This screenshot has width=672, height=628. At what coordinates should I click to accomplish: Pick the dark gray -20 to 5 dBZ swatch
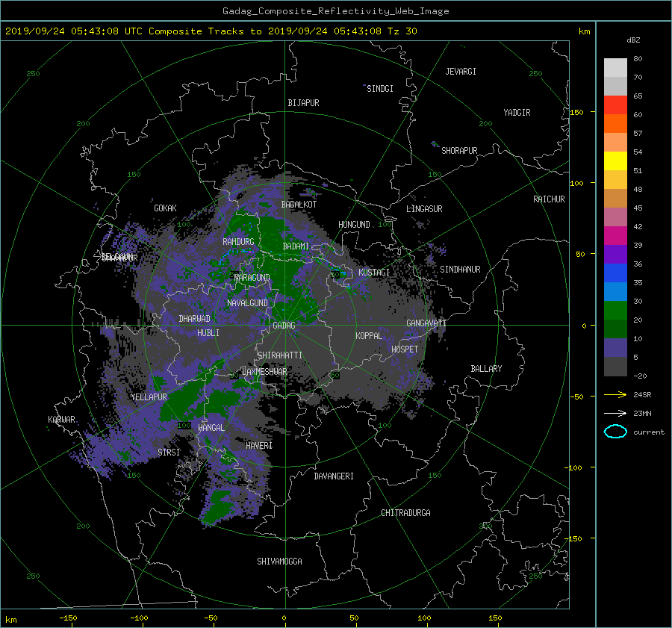tap(615, 367)
